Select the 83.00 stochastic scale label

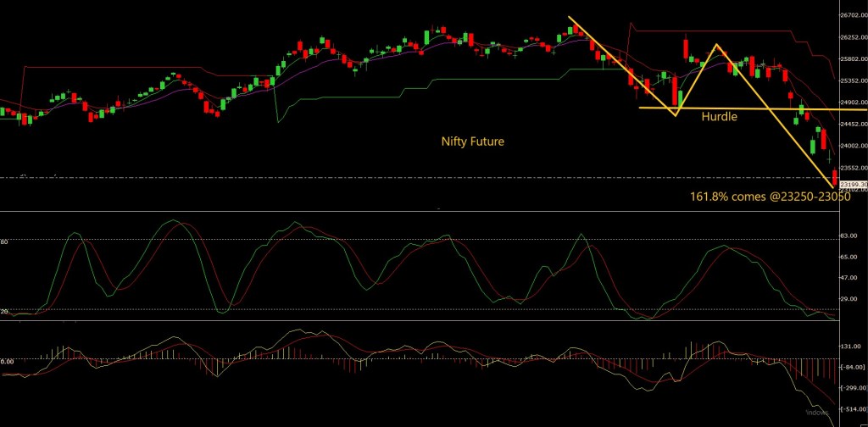[x=849, y=235]
